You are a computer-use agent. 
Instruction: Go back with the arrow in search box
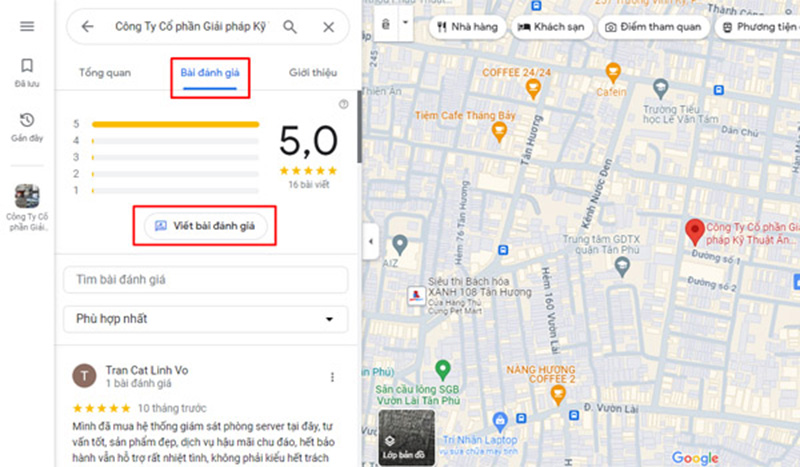(88, 27)
